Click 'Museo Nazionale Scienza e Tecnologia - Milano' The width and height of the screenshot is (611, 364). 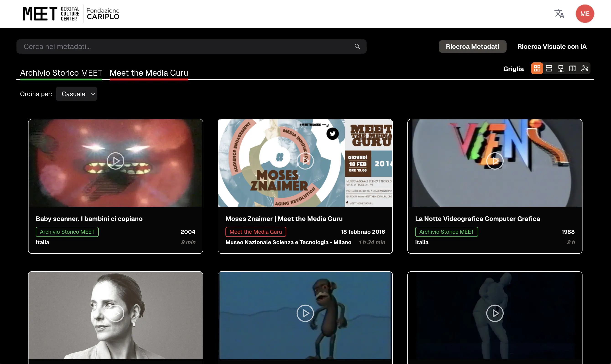pyautogui.click(x=288, y=242)
